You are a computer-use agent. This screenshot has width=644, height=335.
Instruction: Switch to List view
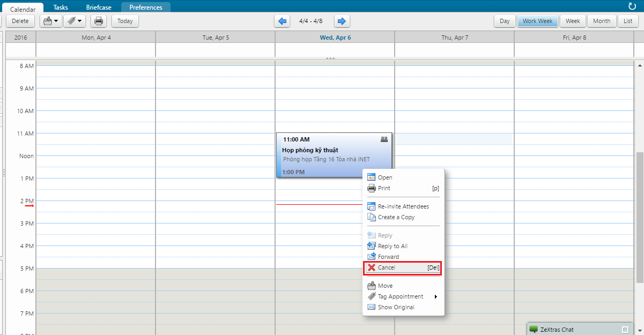pyautogui.click(x=628, y=21)
